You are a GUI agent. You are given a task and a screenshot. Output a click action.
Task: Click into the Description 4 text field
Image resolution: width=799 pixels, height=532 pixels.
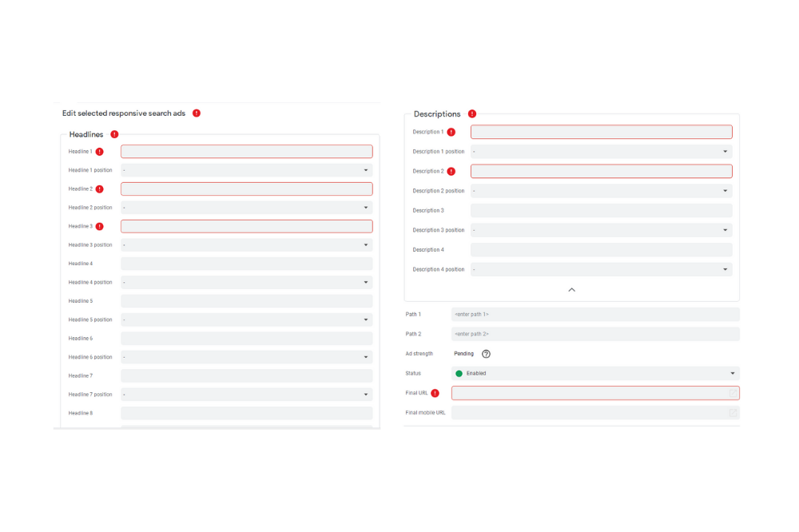click(x=602, y=250)
